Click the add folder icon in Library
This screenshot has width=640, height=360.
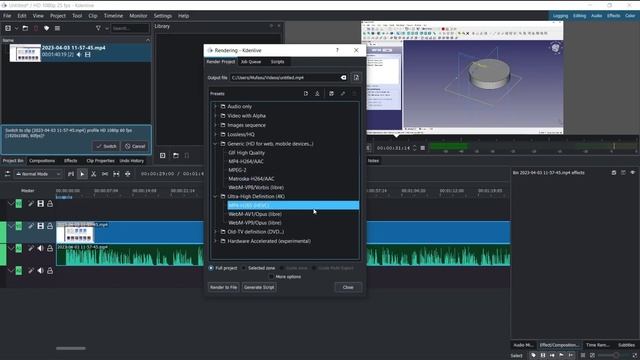point(176,156)
